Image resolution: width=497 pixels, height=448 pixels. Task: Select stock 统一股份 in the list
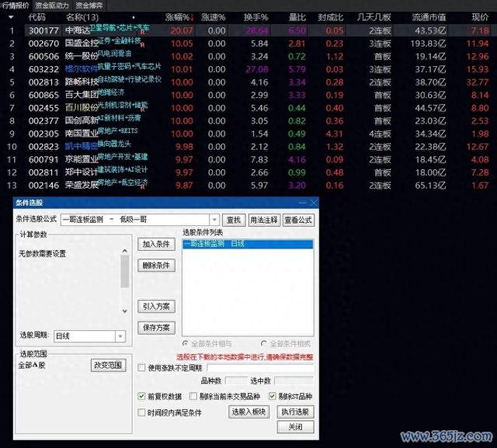pos(82,57)
